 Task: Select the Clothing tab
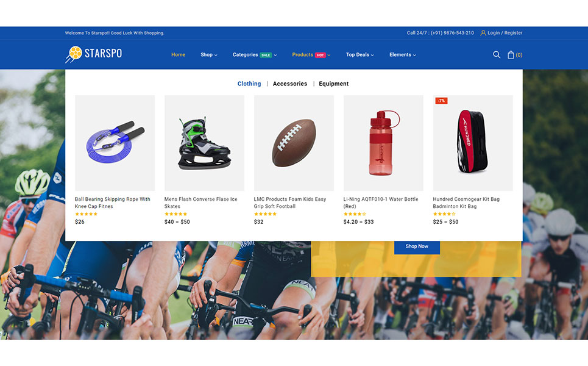(249, 84)
